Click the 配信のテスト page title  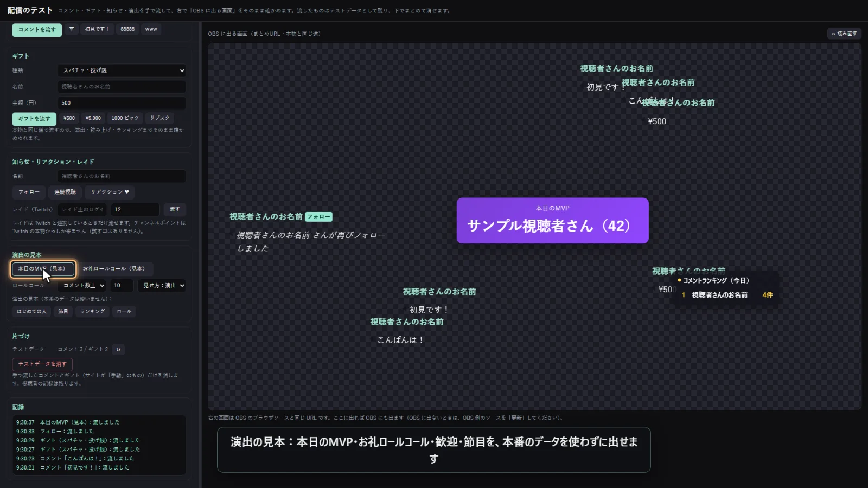30,10
